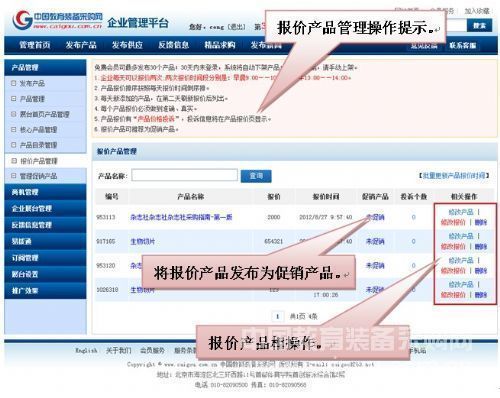Click 修改报价 in row 917105
This screenshot has width=500, height=398.
pos(453,247)
